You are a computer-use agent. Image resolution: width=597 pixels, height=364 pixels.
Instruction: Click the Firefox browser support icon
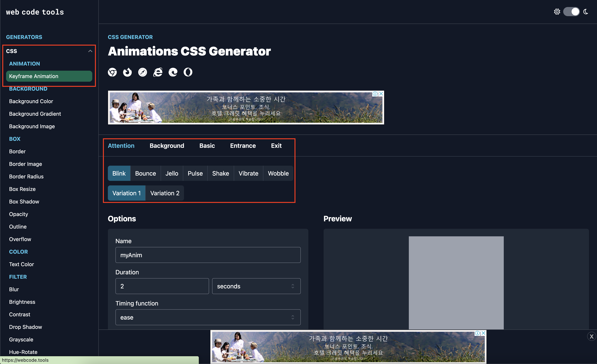pos(127,72)
